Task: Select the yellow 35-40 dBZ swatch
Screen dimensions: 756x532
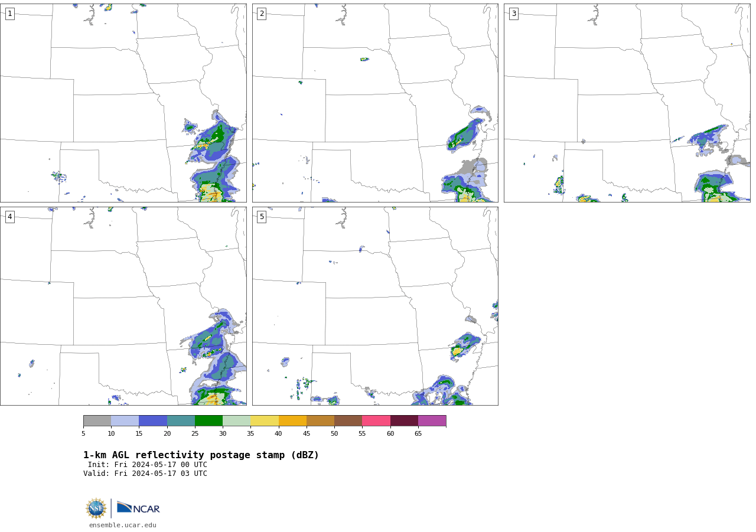Action: pyautogui.click(x=265, y=420)
